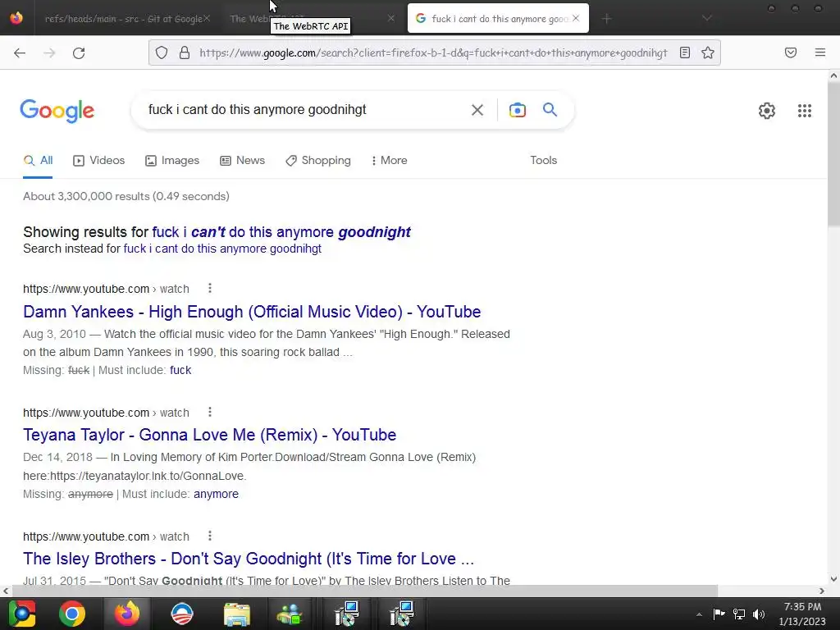
Task: View site security padlock info
Action: (185, 52)
